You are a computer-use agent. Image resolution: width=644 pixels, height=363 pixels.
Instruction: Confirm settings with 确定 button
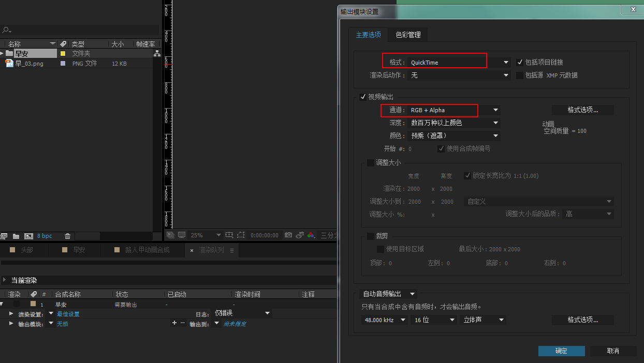coord(561,351)
